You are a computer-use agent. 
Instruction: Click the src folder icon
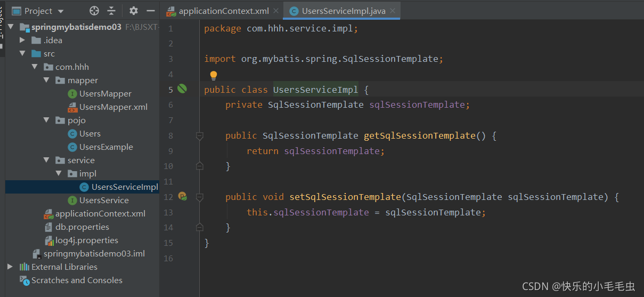point(36,53)
